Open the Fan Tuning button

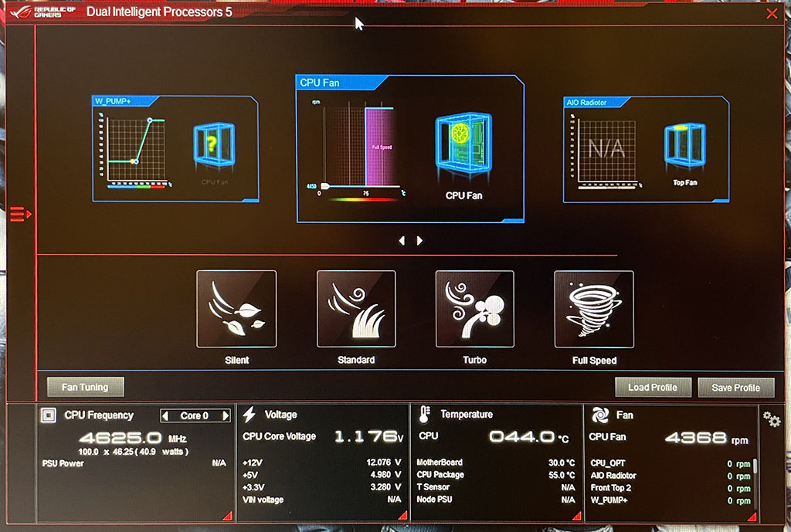point(85,388)
